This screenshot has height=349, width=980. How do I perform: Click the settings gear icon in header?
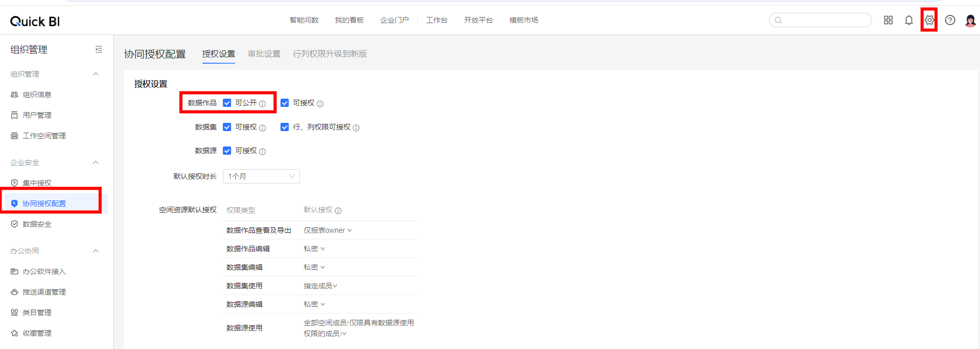pyautogui.click(x=929, y=20)
